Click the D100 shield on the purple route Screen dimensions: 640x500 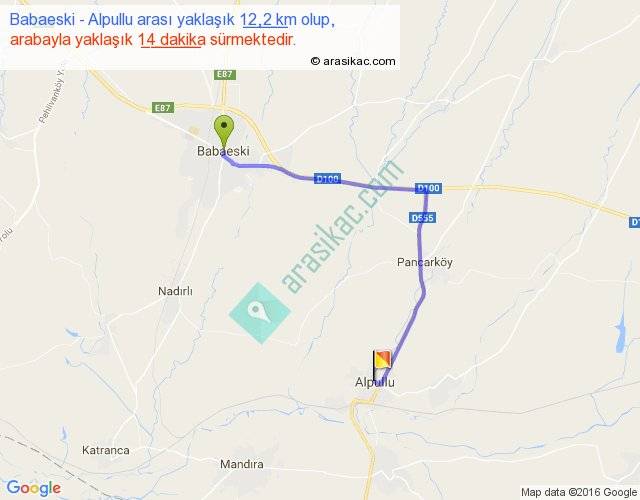pyautogui.click(x=328, y=179)
